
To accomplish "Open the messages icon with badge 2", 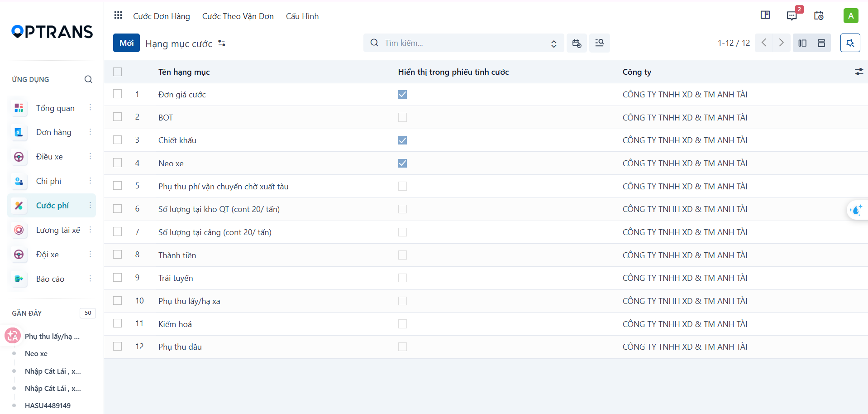I will tap(792, 15).
